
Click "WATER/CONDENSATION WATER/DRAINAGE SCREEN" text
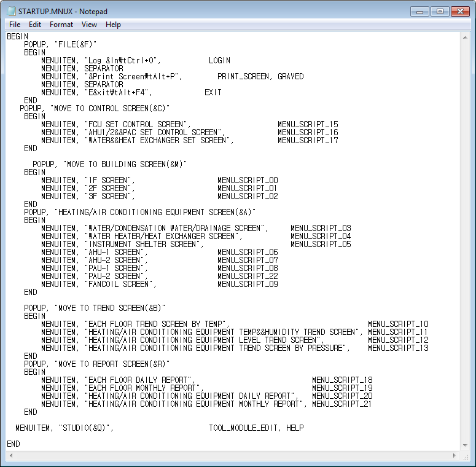[x=174, y=229]
